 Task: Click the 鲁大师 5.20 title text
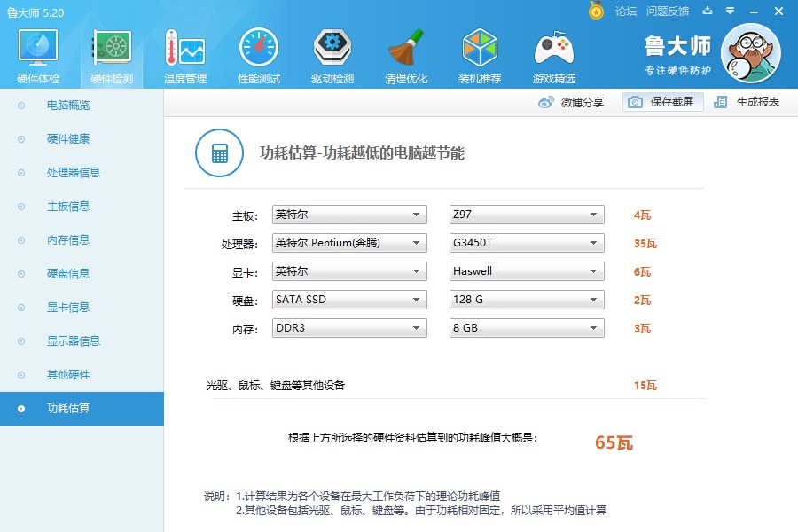click(35, 12)
